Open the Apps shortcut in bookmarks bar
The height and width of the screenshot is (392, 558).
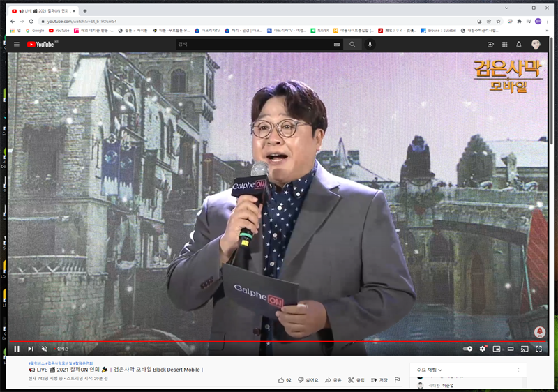[x=15, y=31]
